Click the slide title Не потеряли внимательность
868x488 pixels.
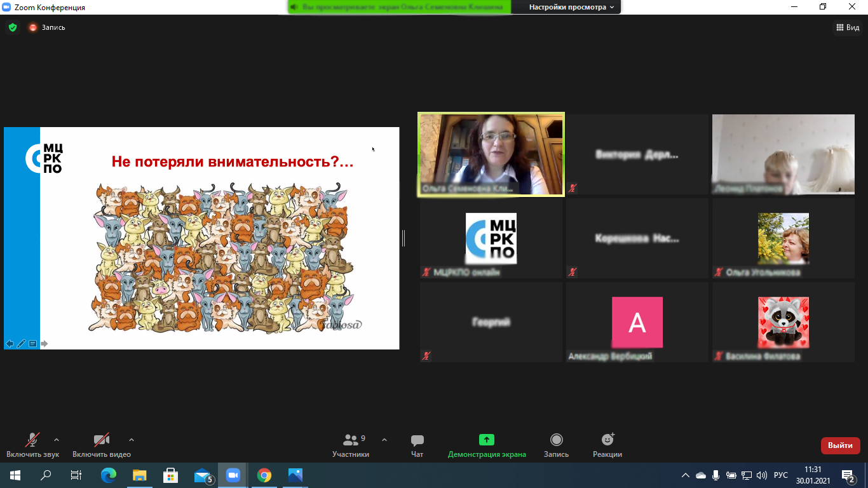coord(233,161)
